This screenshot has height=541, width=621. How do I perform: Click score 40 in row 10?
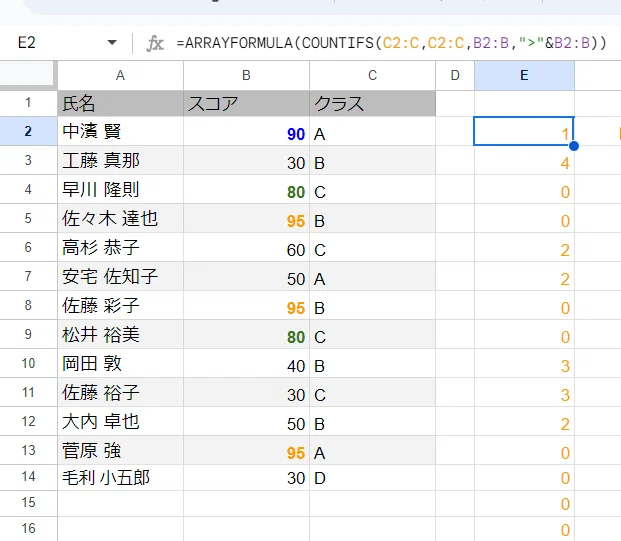click(246, 363)
